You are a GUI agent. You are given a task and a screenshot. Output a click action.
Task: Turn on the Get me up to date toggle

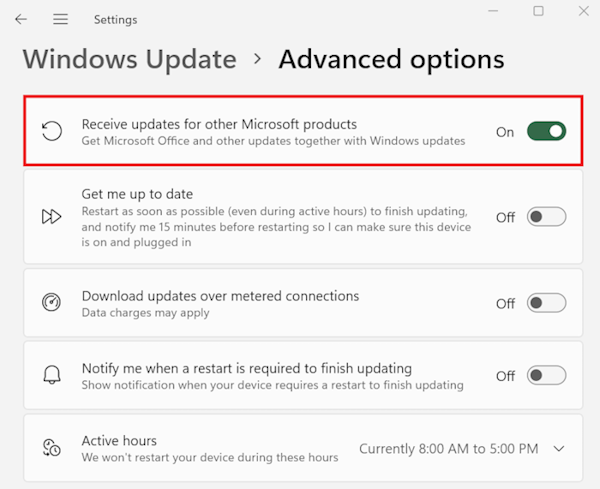click(x=546, y=217)
